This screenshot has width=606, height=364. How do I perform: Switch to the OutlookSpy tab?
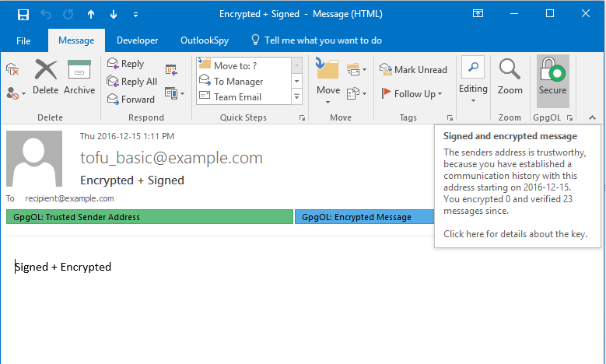[x=204, y=40]
